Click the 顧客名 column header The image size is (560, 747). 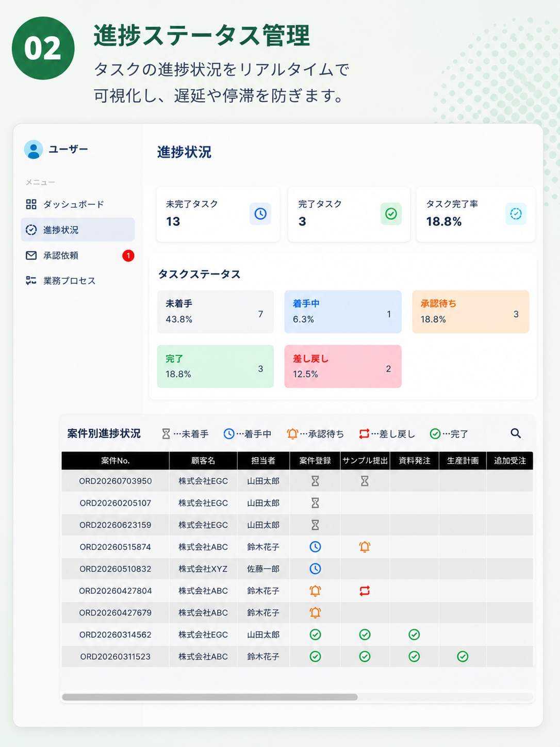[x=203, y=461]
